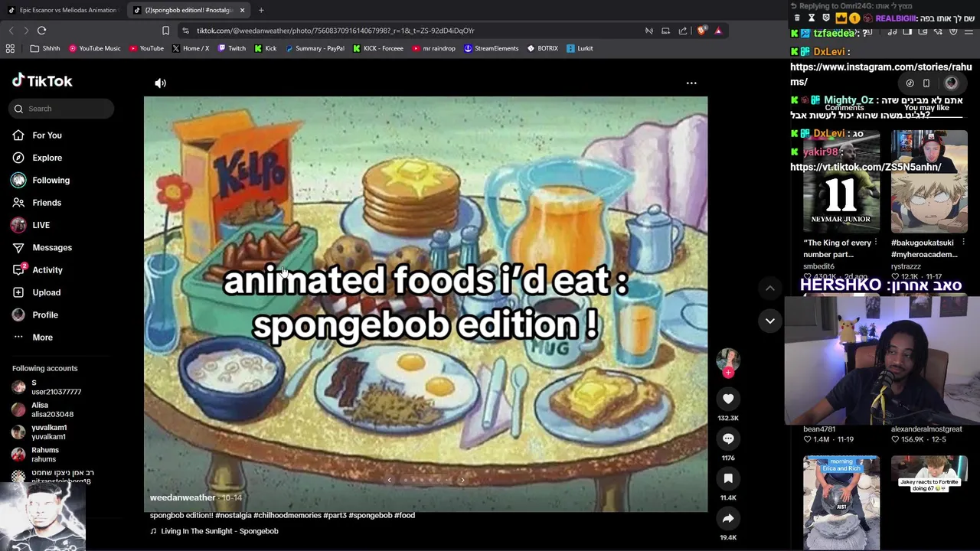The image size is (980, 551).
Task: Click the #food hashtag
Action: tap(404, 515)
